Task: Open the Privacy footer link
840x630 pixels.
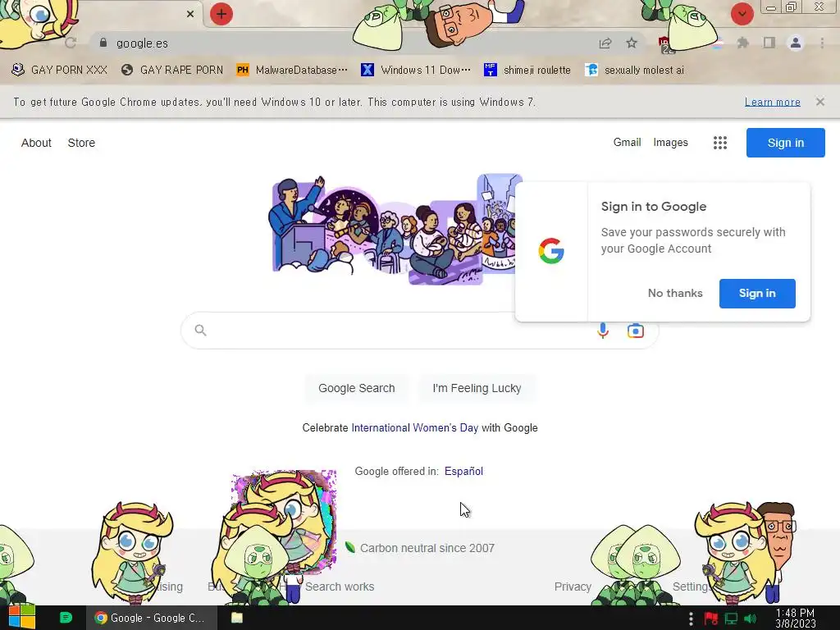Action: coord(573,587)
